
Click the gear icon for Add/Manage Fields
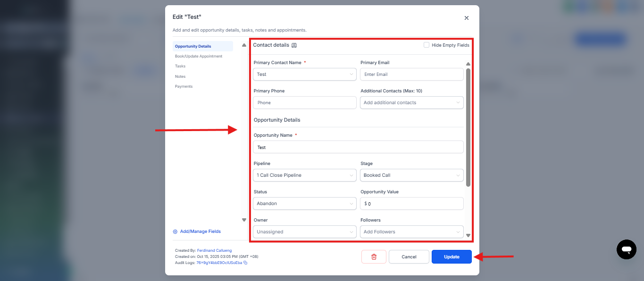click(175, 231)
